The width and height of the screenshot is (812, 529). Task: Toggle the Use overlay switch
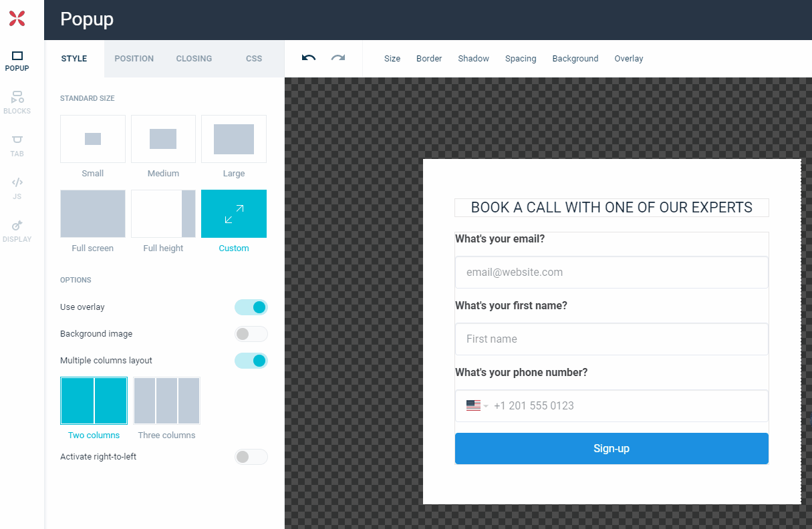click(251, 307)
